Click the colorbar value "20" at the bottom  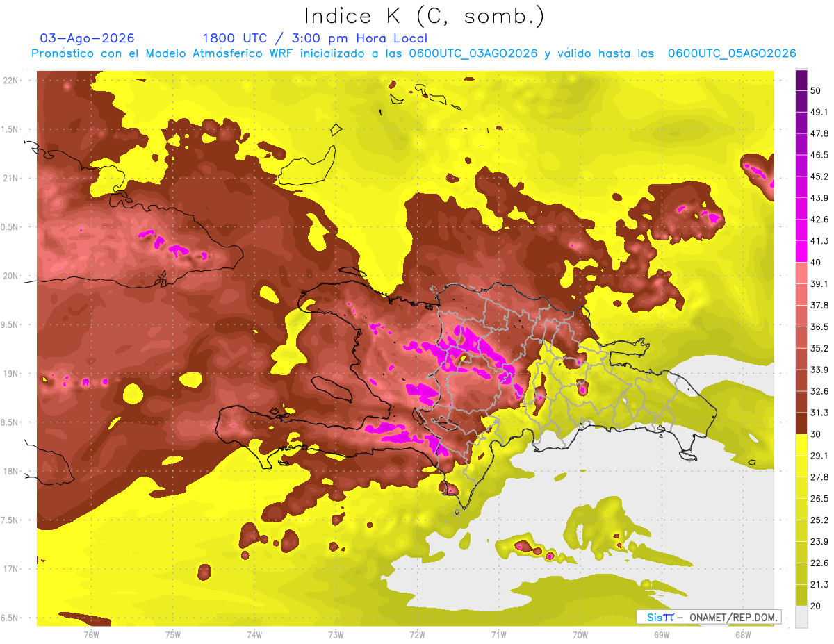click(x=817, y=606)
